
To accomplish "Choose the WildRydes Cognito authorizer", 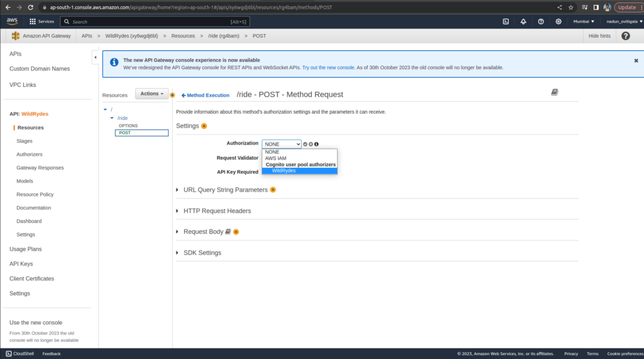I will point(299,171).
